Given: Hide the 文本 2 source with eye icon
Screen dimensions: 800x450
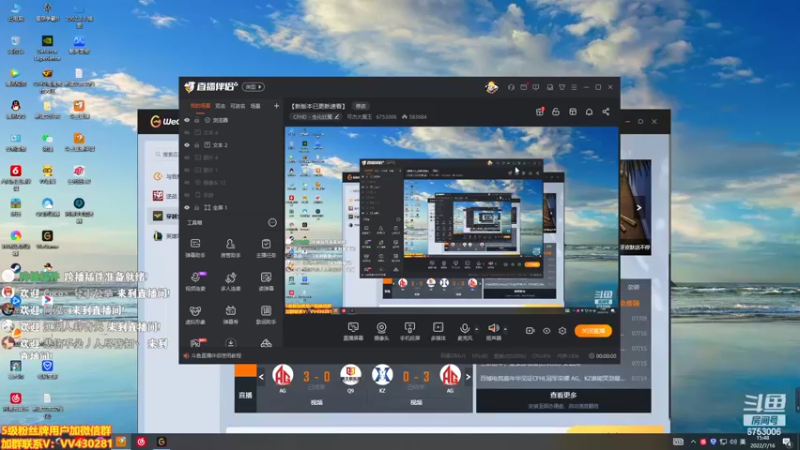Looking at the screenshot, I should 187,145.
